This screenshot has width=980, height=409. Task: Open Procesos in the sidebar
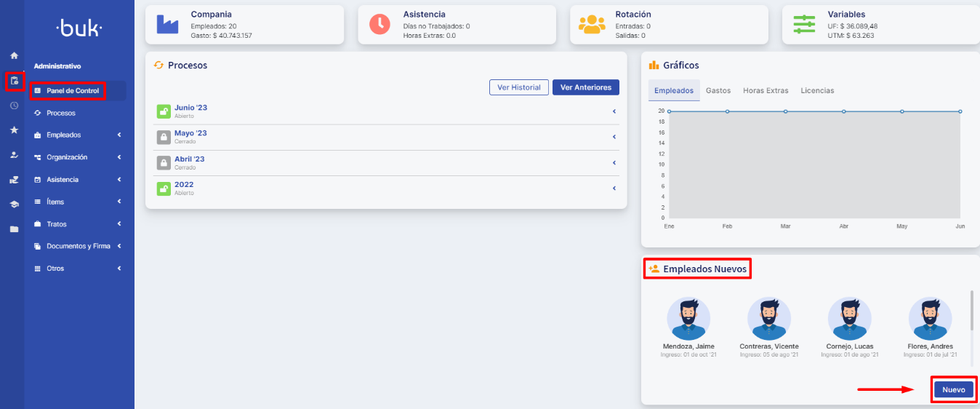coord(61,113)
